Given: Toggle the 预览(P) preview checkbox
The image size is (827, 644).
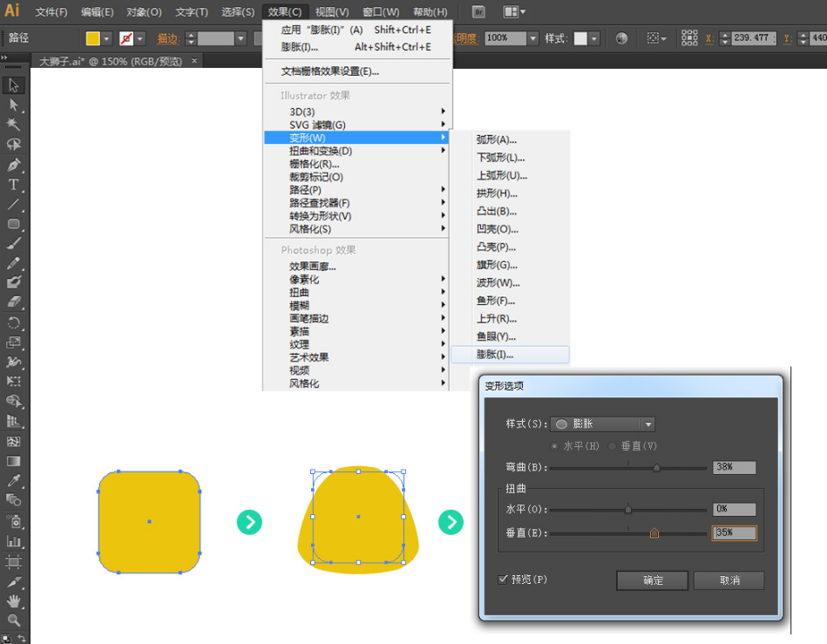Looking at the screenshot, I should tap(503, 580).
